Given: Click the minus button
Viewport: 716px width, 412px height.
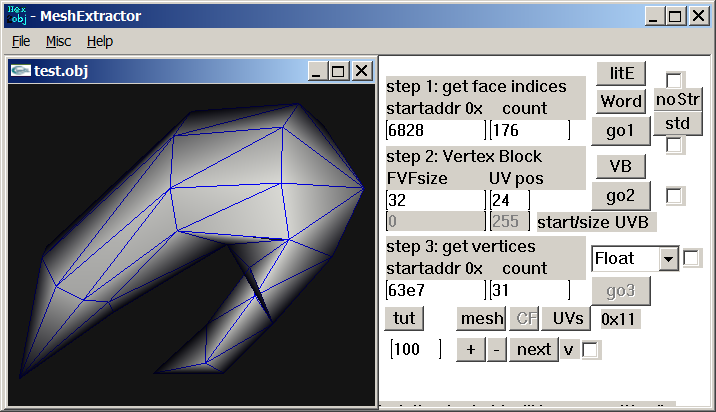Looking at the screenshot, I should 496,350.
